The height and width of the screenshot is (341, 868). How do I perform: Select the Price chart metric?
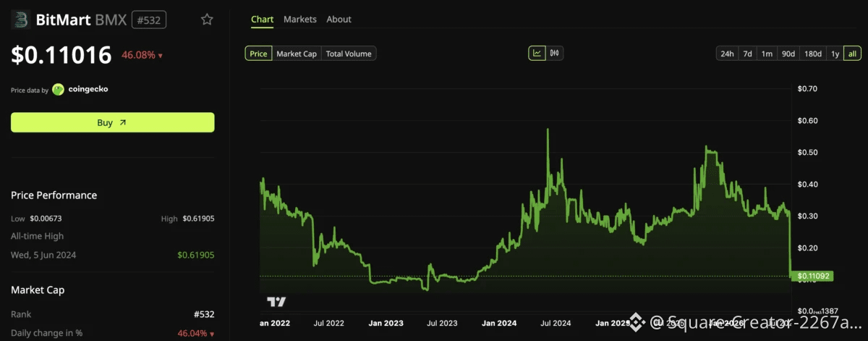point(258,54)
